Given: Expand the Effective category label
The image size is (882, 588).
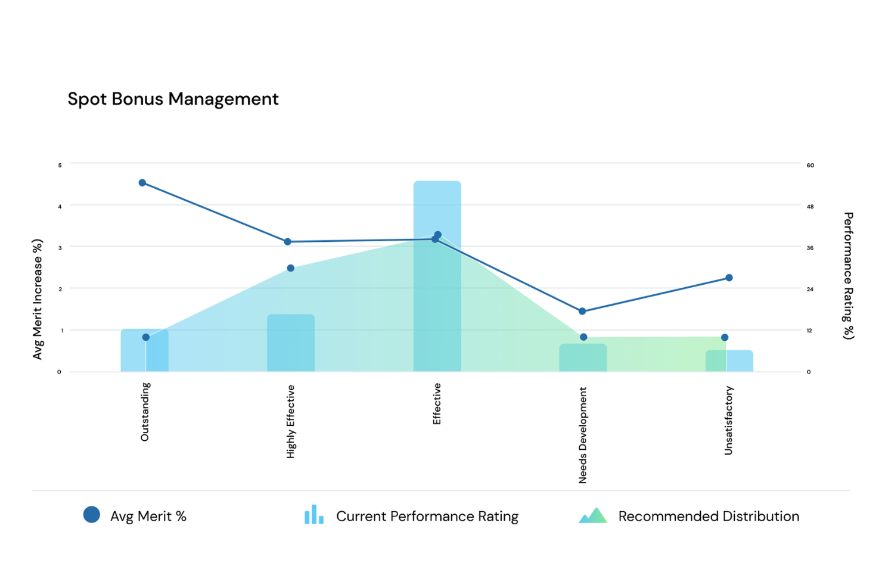Looking at the screenshot, I should [437, 403].
